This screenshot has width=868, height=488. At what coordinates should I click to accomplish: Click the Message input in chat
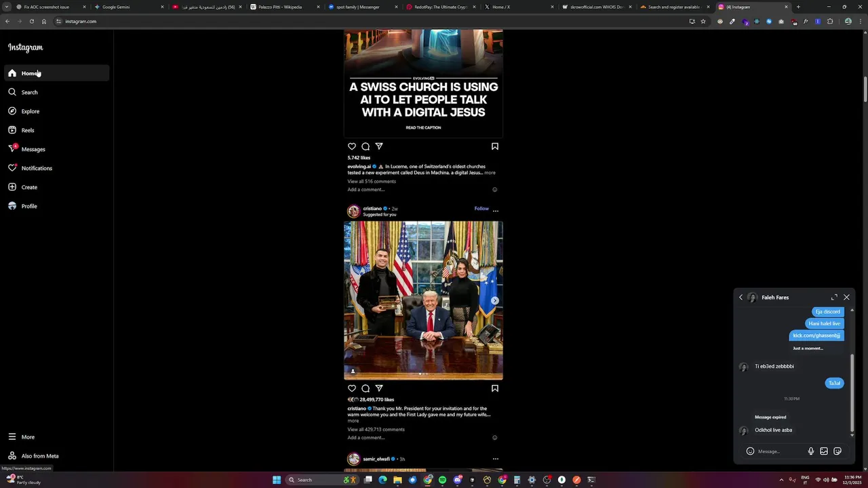[x=780, y=451]
